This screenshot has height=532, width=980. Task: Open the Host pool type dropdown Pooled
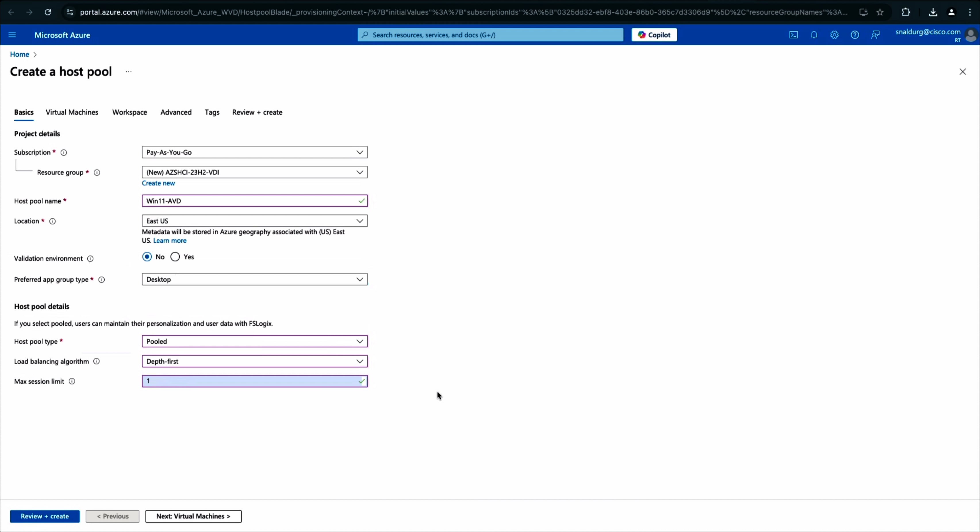click(x=254, y=341)
